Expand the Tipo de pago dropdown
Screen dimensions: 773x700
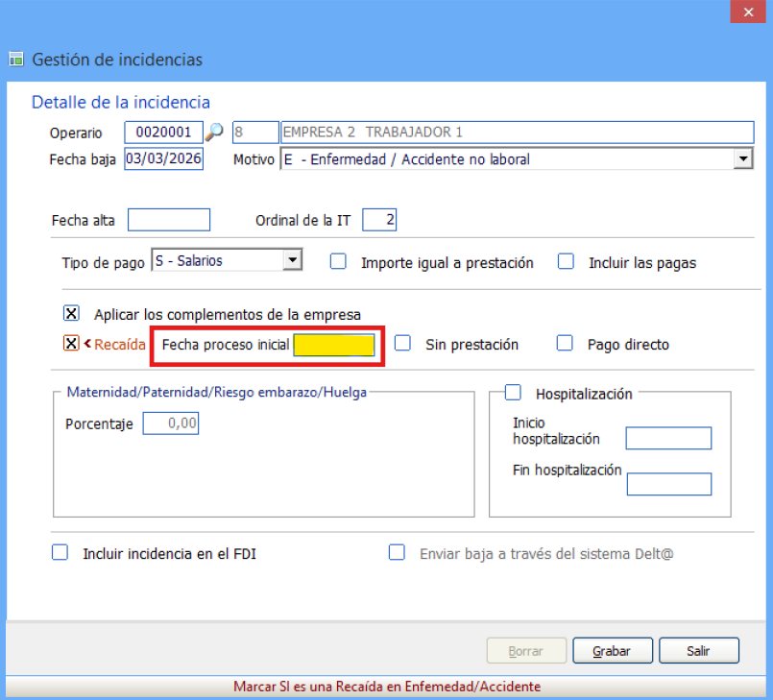294,261
